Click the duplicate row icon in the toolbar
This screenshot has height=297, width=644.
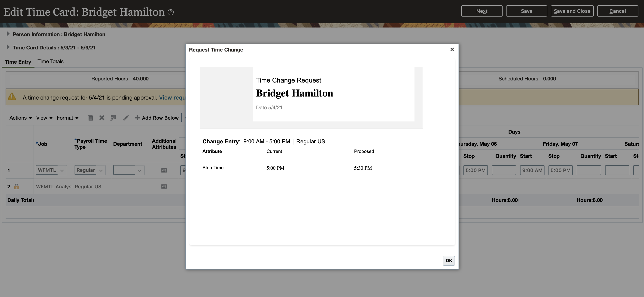coord(90,118)
